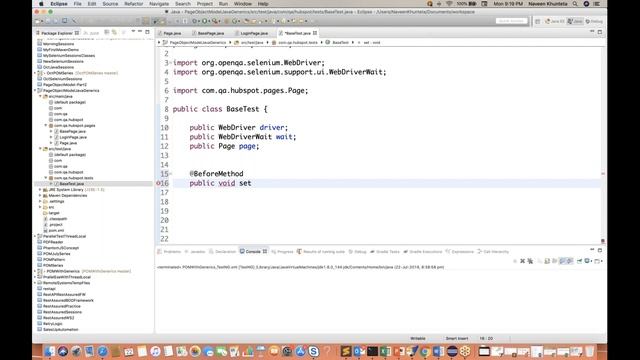640x360 pixels.
Task: Expand the POMWithGenerics project
Action: (35, 271)
